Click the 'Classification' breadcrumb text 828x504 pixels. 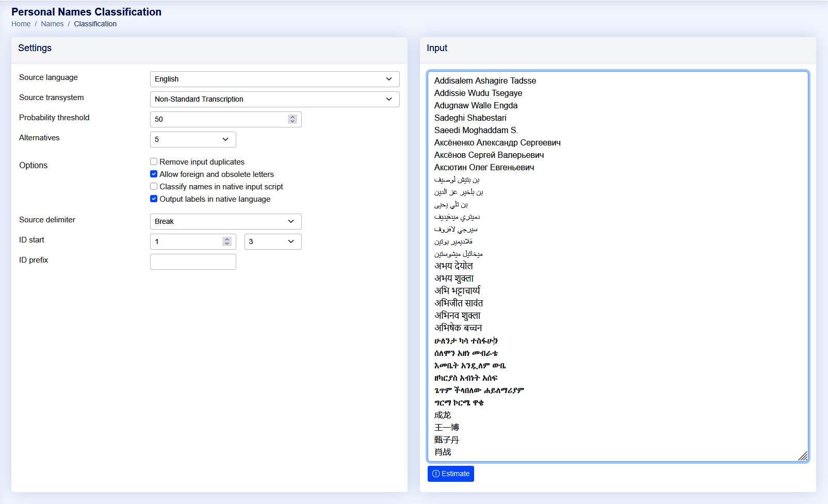point(95,24)
